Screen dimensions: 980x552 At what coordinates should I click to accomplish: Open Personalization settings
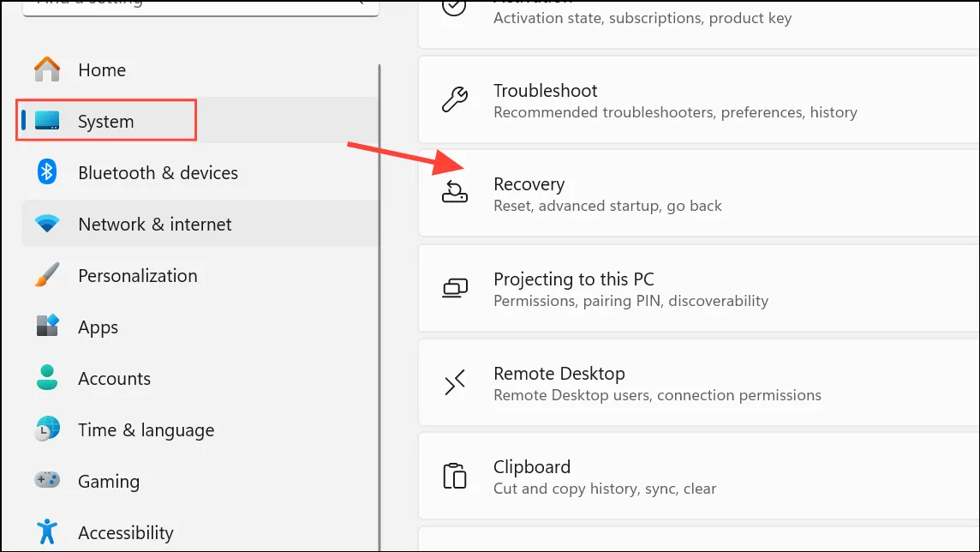pyautogui.click(x=200, y=275)
